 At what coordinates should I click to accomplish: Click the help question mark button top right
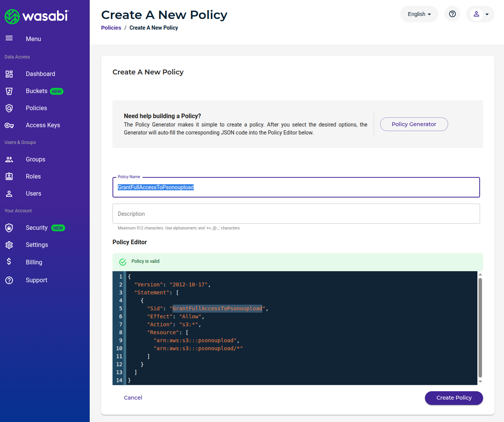(x=452, y=14)
